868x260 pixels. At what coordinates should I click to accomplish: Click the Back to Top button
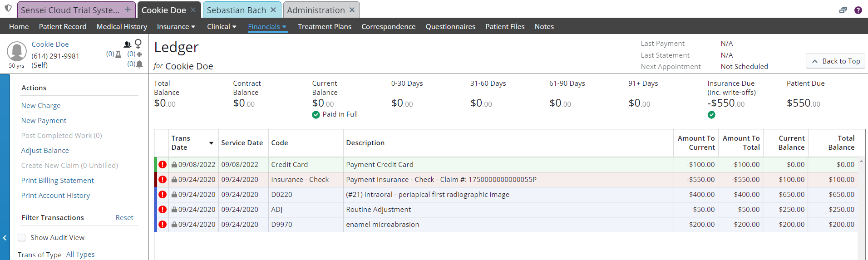[835, 61]
